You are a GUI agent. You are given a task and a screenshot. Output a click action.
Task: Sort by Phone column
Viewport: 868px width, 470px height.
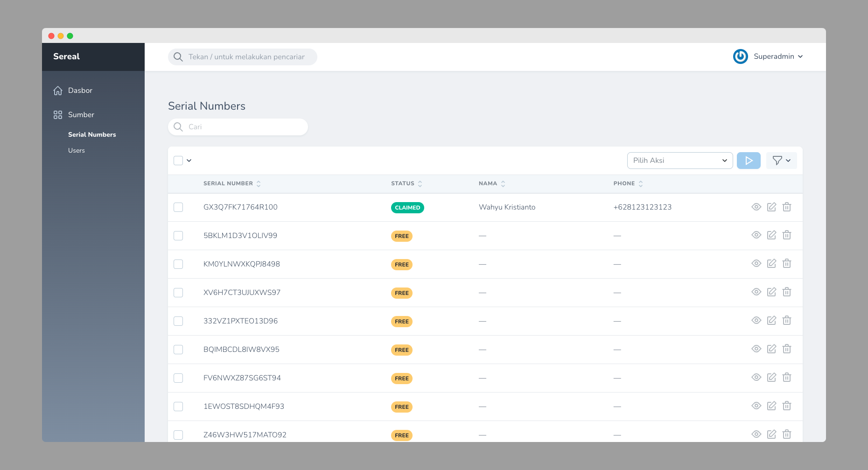coord(628,183)
